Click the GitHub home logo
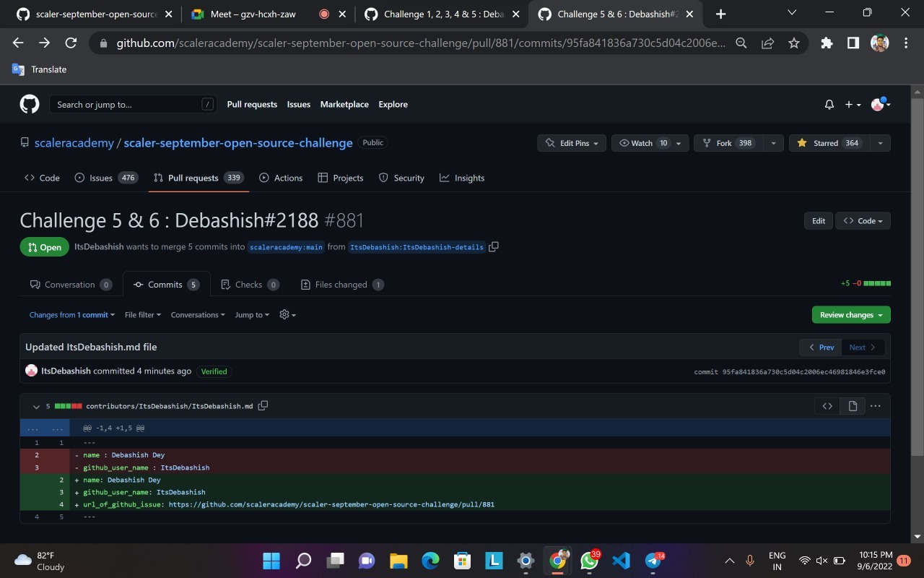This screenshot has height=578, width=924. (29, 103)
